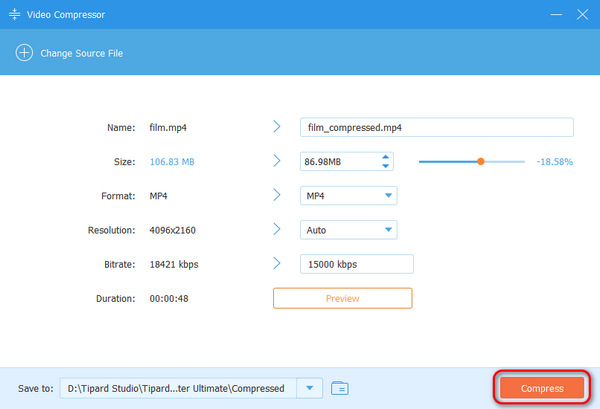Click the -18.58% compression percentage text
This screenshot has width=600, height=409.
[x=554, y=162]
